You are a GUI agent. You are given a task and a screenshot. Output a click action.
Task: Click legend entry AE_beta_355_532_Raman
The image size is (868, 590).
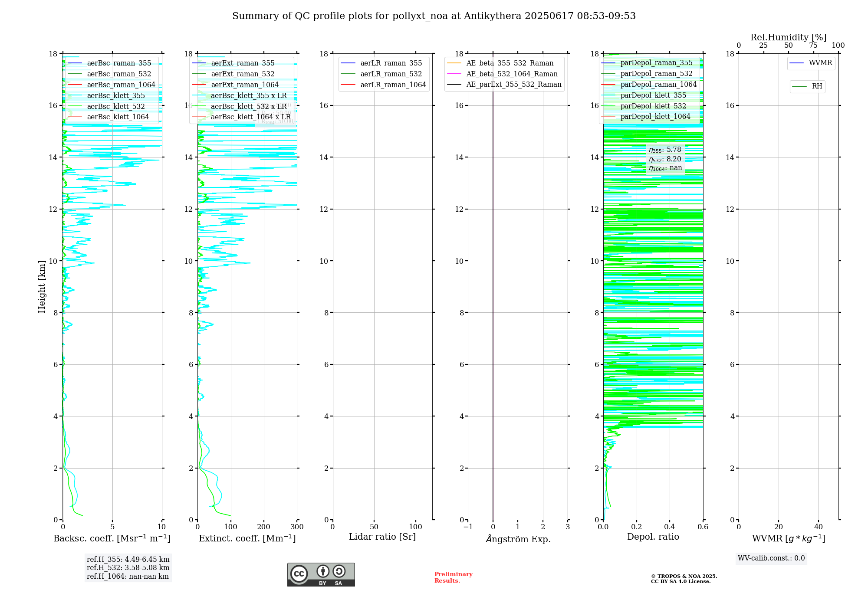coord(500,63)
